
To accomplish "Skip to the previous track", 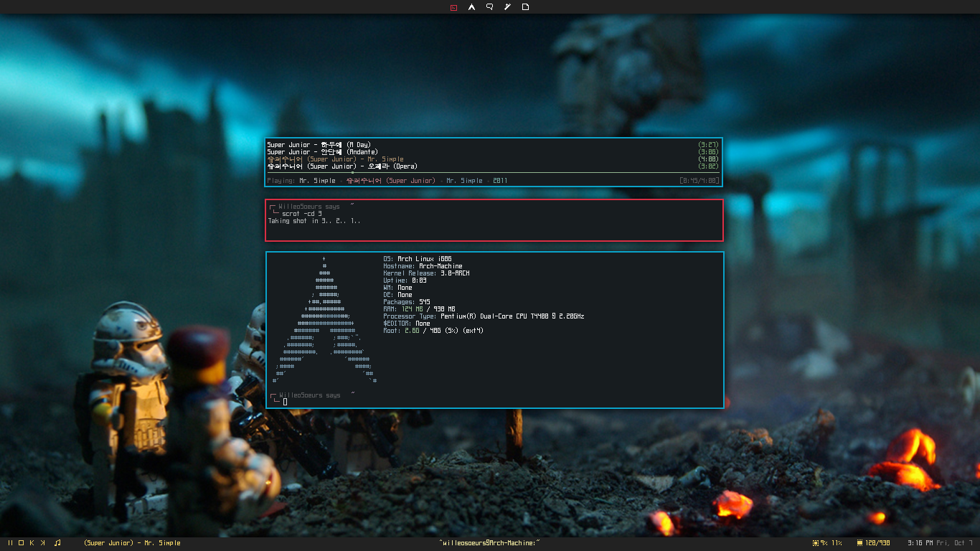I will (32, 542).
